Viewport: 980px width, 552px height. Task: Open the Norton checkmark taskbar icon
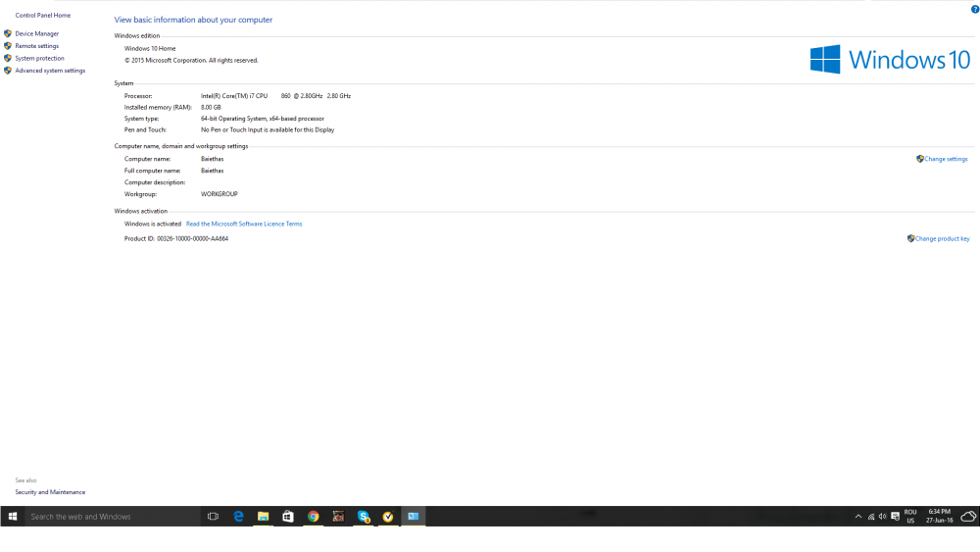[x=388, y=517]
